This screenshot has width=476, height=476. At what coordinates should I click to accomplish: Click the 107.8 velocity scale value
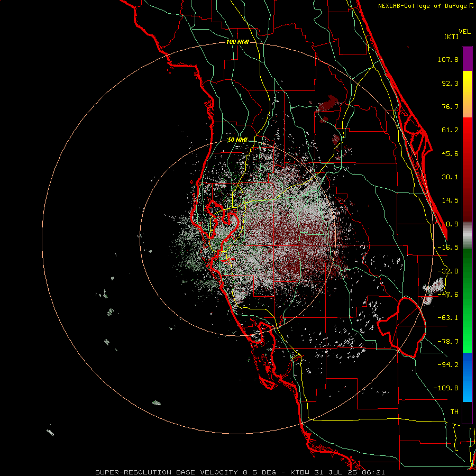click(448, 59)
